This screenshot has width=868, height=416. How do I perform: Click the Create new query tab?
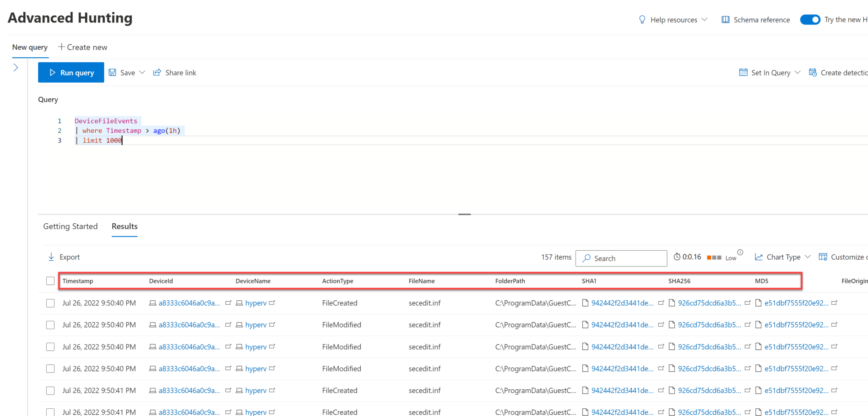[83, 47]
